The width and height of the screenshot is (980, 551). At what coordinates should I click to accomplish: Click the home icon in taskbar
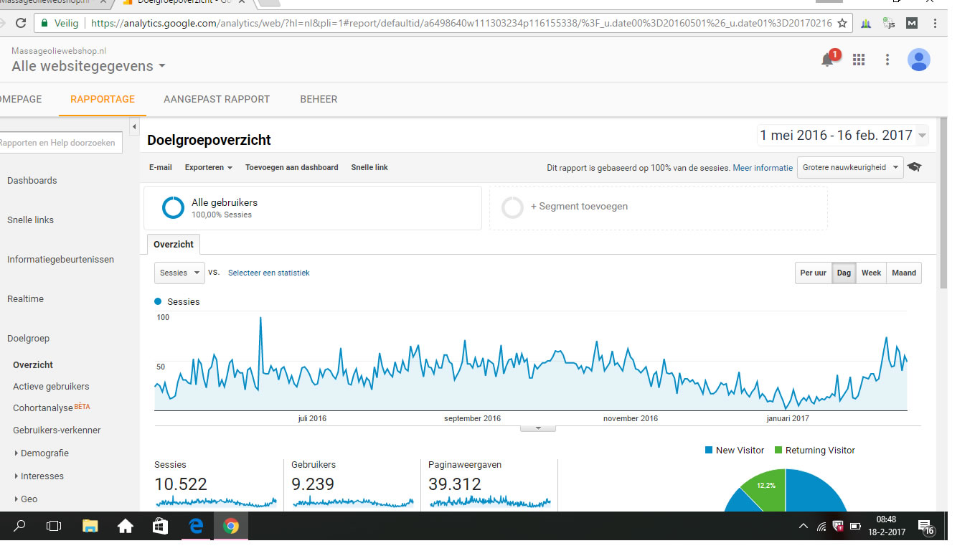click(125, 527)
